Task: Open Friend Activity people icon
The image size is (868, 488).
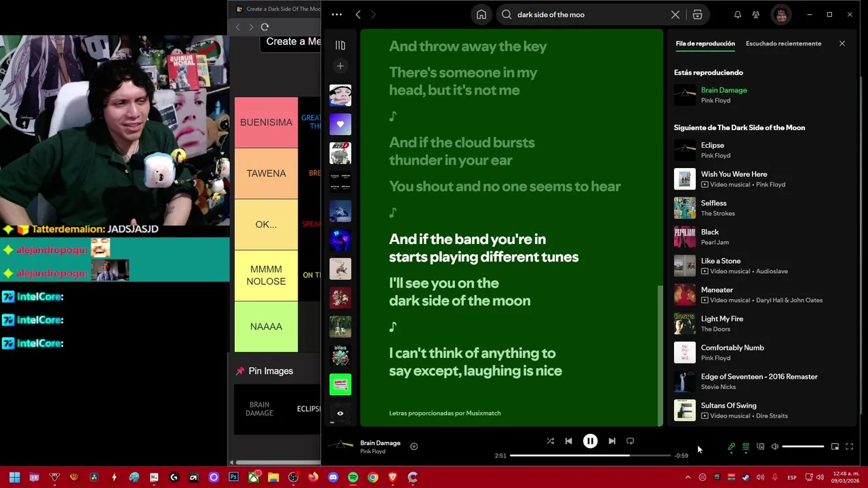Action: [x=756, y=14]
